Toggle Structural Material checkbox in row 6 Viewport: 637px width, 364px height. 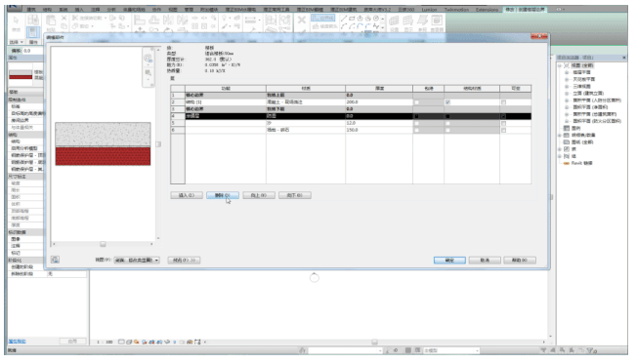point(447,130)
